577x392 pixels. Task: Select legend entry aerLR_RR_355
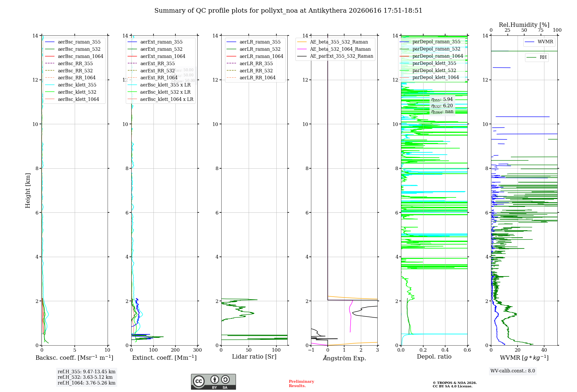(x=250, y=64)
